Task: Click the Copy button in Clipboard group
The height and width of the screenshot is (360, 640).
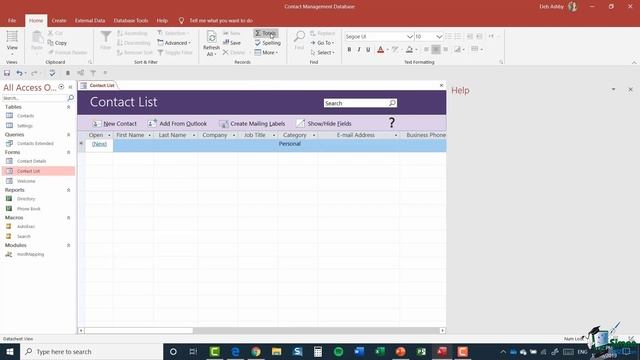Action: click(57, 43)
